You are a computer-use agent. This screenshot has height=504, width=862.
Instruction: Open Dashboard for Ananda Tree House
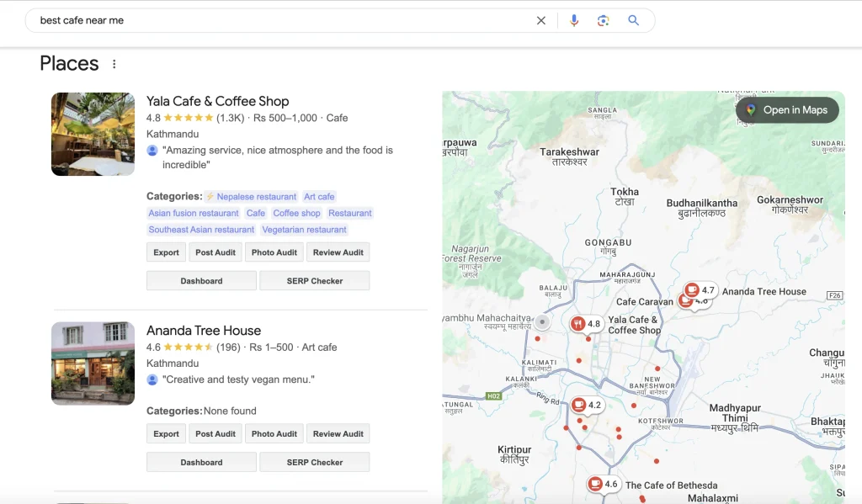point(200,461)
